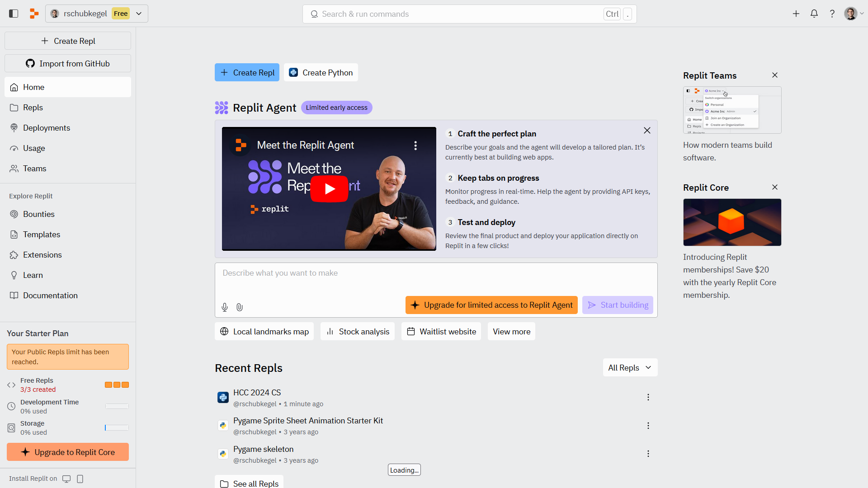Open Repls in sidebar
The height and width of the screenshot is (488, 868).
pos(68,108)
